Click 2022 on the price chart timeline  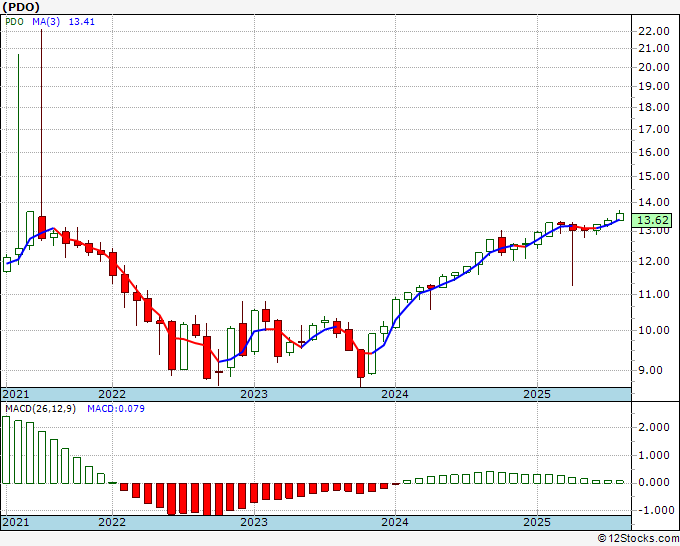112,394
